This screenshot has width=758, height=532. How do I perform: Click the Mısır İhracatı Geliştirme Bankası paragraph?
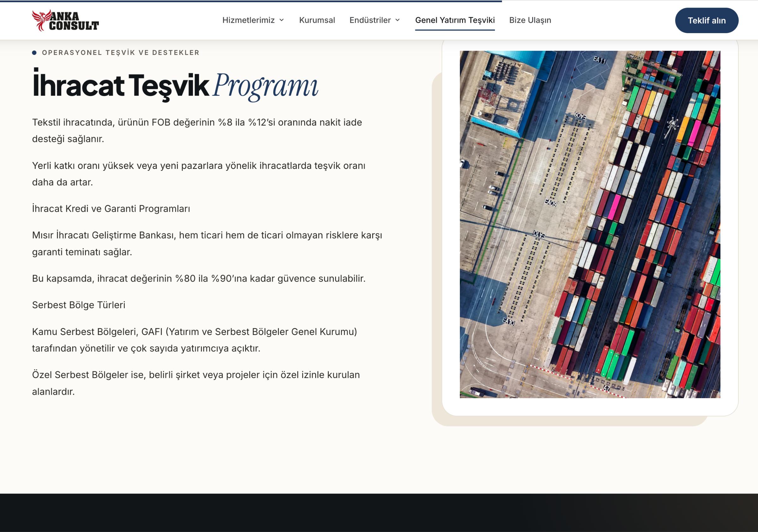pos(207,243)
